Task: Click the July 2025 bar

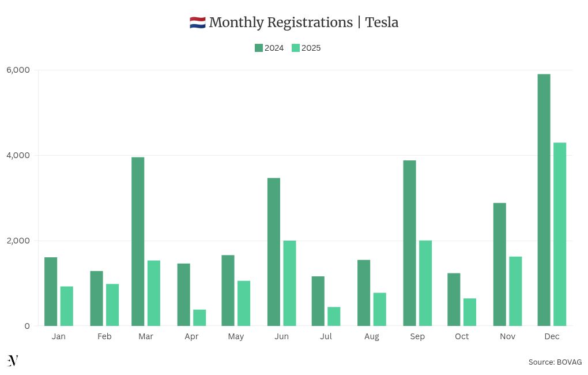Action: click(x=334, y=316)
